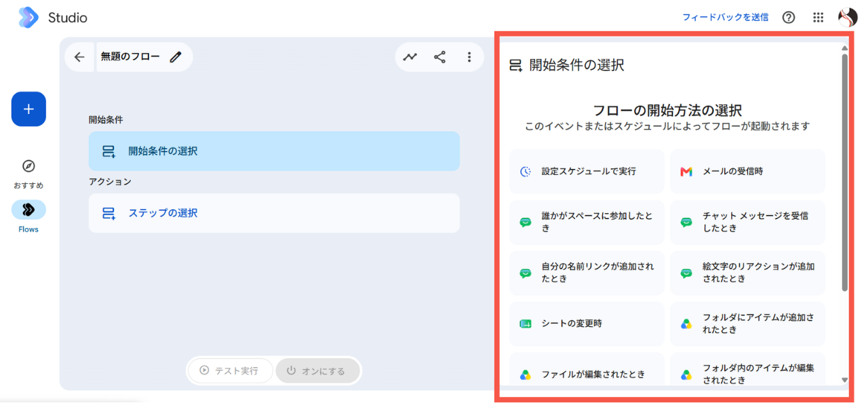Viewport: 868px width, 403px height.
Task: Click the clock icon for 設定スケジュールで実行
Action: pos(526,172)
